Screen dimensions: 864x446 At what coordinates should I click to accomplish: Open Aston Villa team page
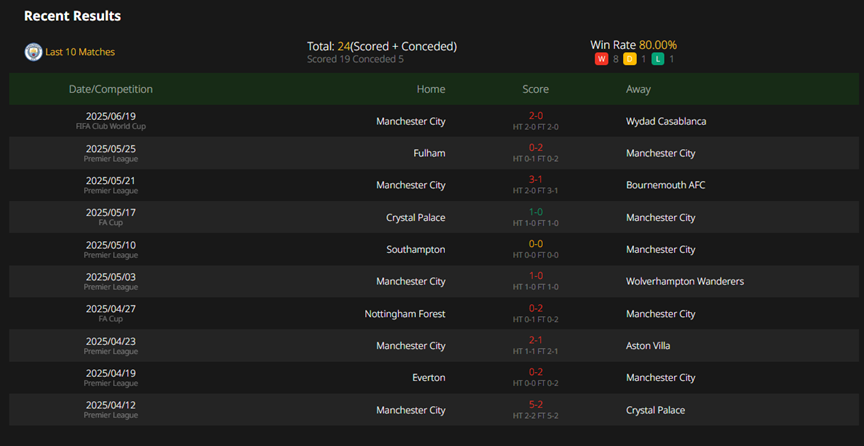pos(648,346)
